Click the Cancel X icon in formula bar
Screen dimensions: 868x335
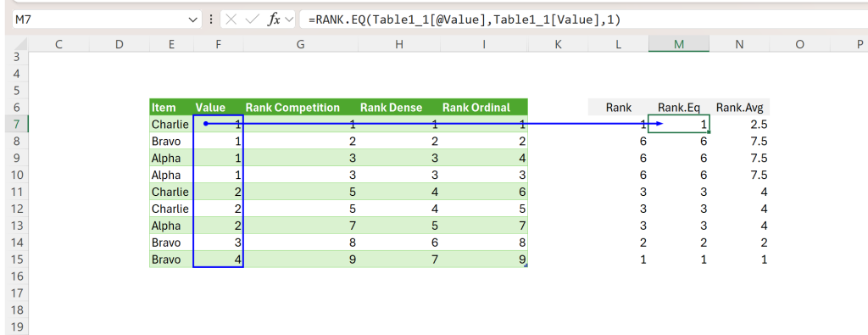[231, 20]
